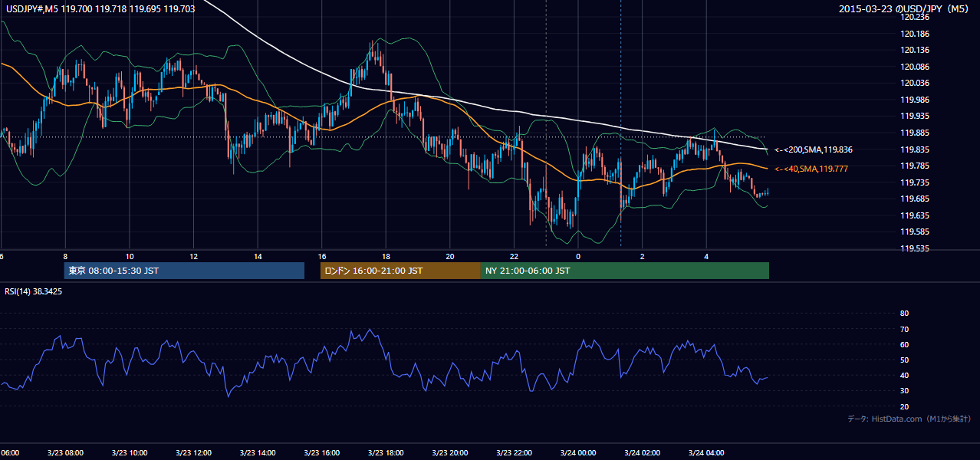Click price axis value 119.835

coord(916,149)
